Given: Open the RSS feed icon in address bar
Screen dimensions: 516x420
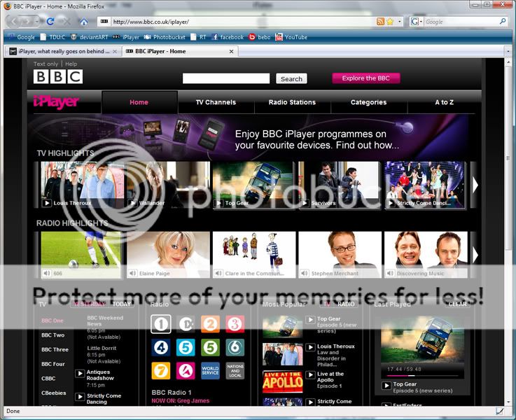Looking at the screenshot, I should (x=380, y=22).
